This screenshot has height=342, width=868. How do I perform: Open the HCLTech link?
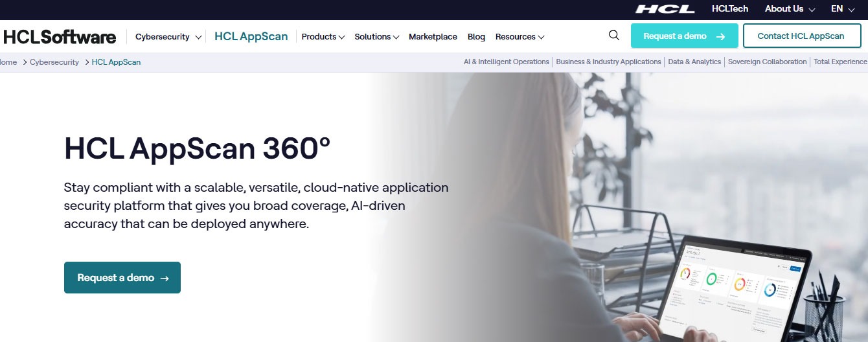click(x=729, y=9)
